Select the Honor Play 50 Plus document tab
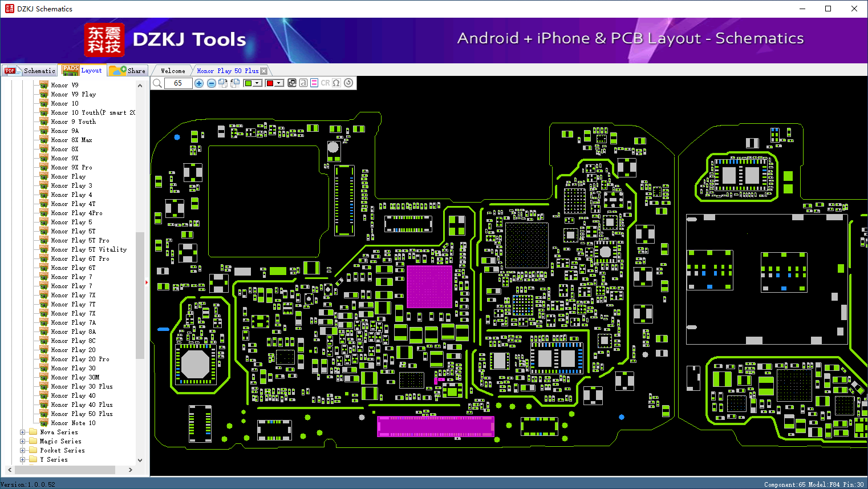Viewport: 868px width, 489px height. click(x=228, y=71)
